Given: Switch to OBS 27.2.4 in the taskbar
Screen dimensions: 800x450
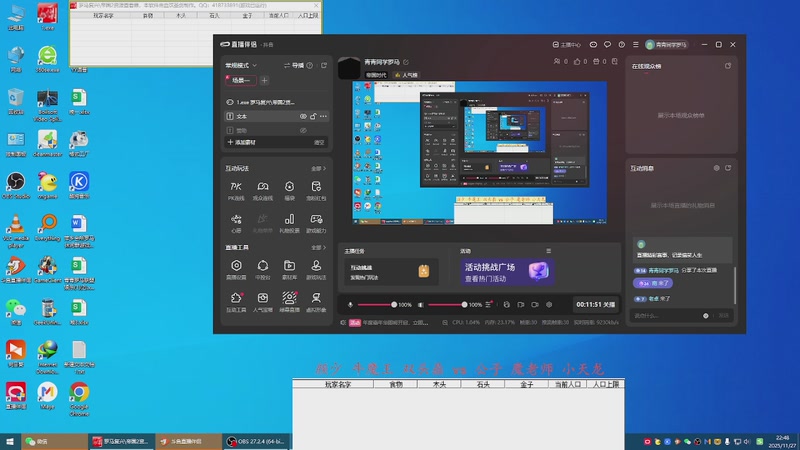Looking at the screenshot, I should click(x=255, y=441).
